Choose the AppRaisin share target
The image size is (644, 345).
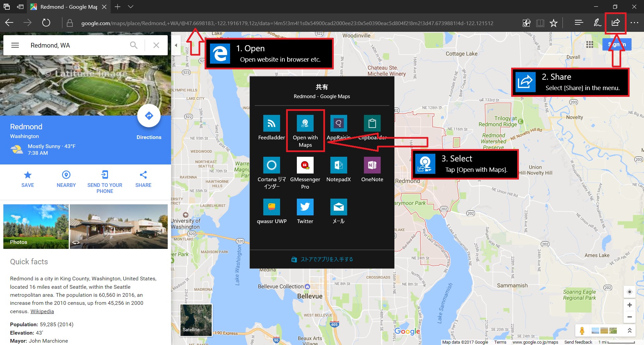pos(339,128)
